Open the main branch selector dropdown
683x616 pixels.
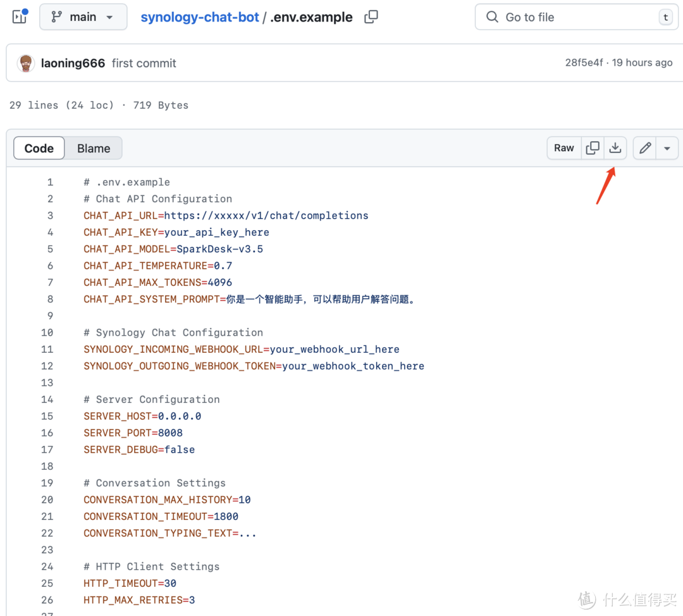click(83, 17)
